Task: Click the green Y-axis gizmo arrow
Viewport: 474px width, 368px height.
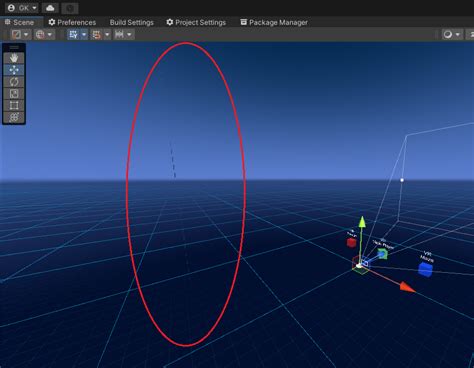Action: [362, 222]
